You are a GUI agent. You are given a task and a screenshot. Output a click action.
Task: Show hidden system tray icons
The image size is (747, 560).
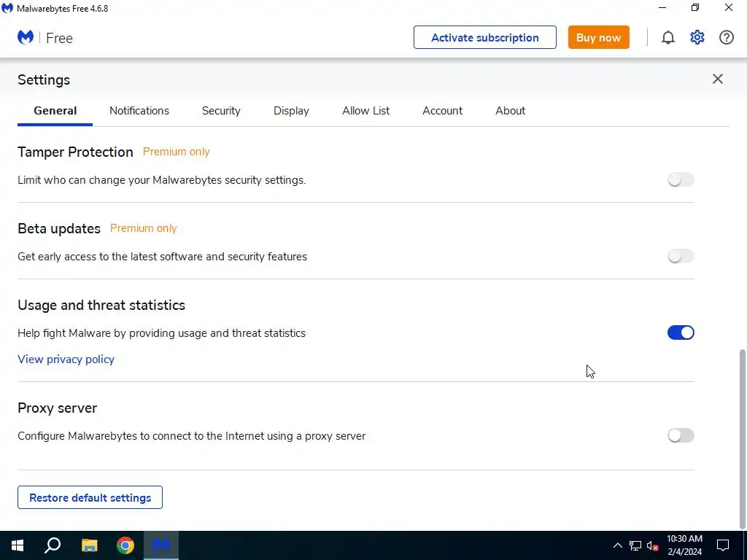click(x=617, y=545)
